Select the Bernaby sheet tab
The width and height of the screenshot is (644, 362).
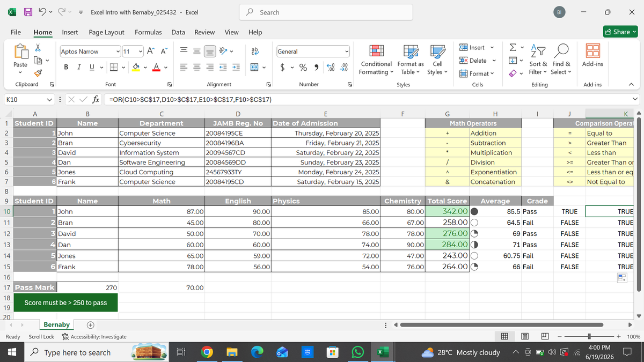coord(56,324)
